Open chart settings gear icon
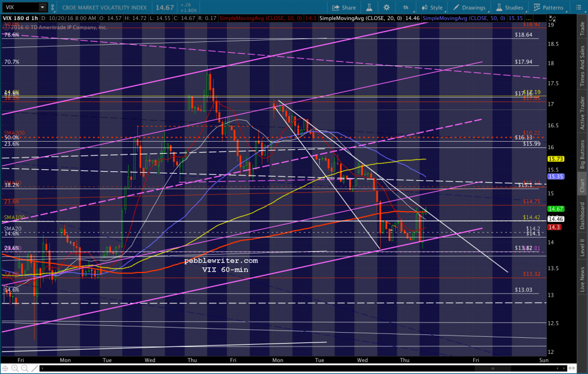588x374 pixels. click(386, 7)
